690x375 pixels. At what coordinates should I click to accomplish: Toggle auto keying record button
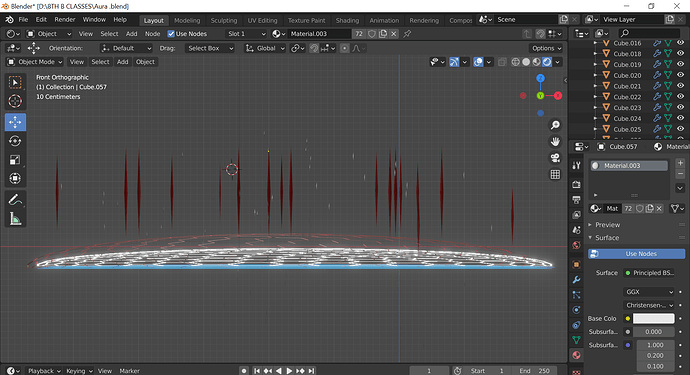point(244,371)
